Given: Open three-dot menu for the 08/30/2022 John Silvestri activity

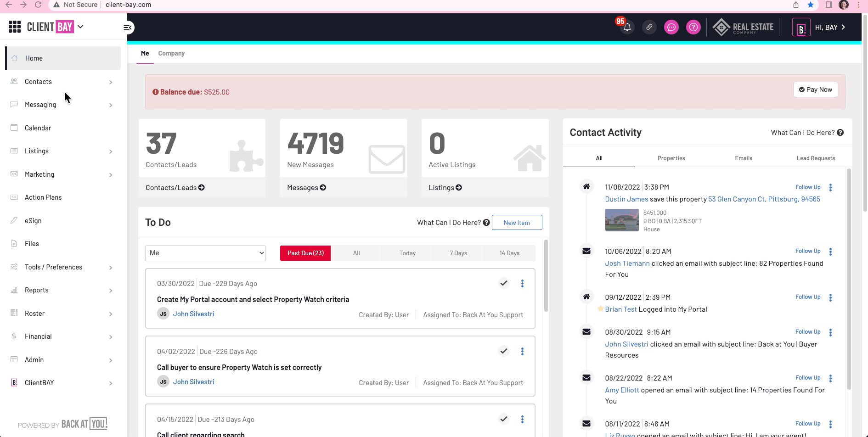Looking at the screenshot, I should point(830,332).
